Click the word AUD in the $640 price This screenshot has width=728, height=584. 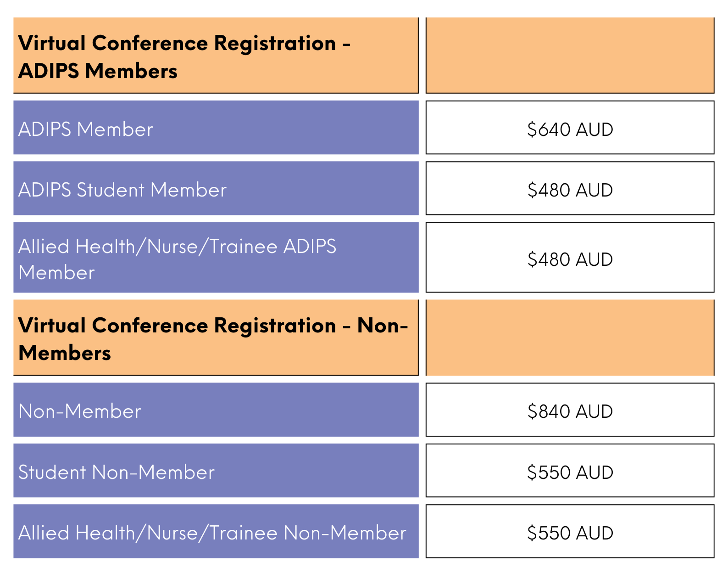[595, 129]
